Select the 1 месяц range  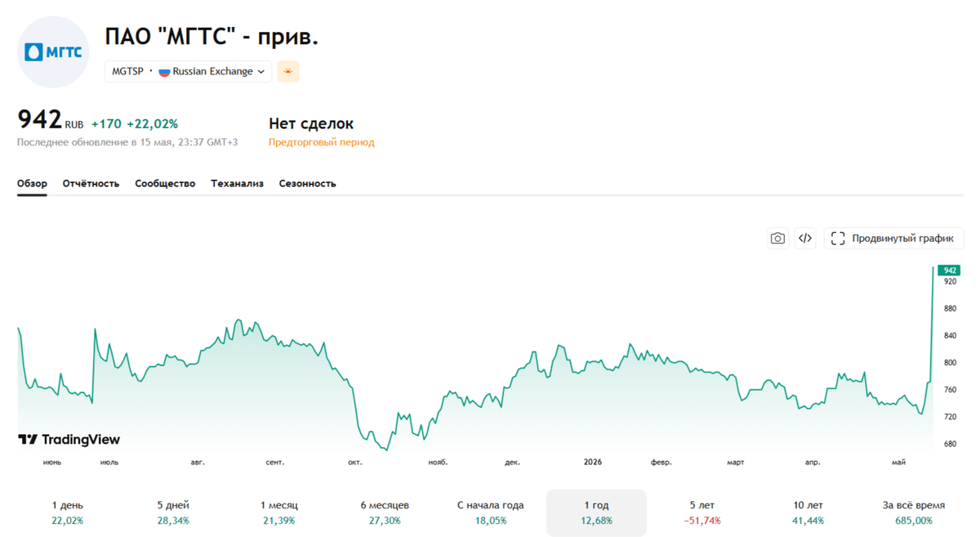[x=279, y=512]
